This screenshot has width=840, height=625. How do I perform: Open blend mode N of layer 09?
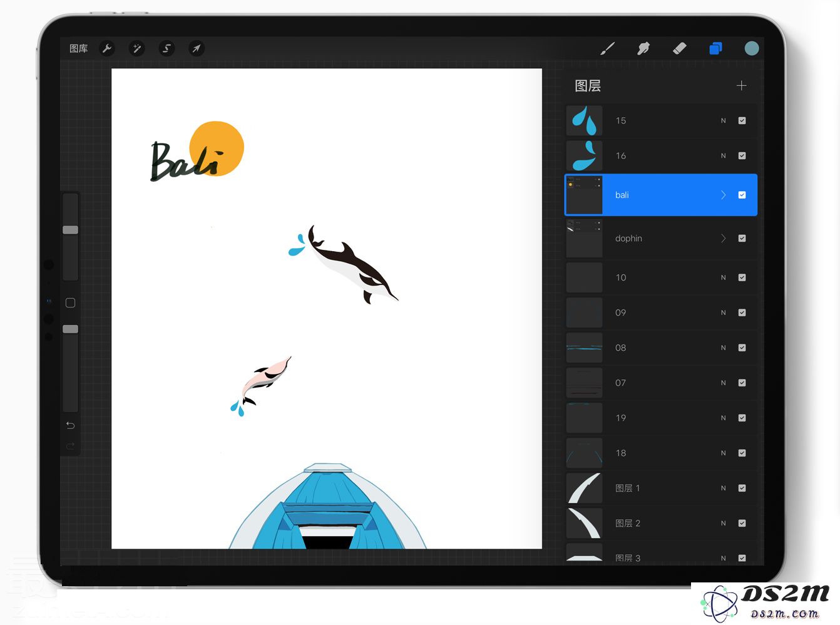click(x=723, y=312)
